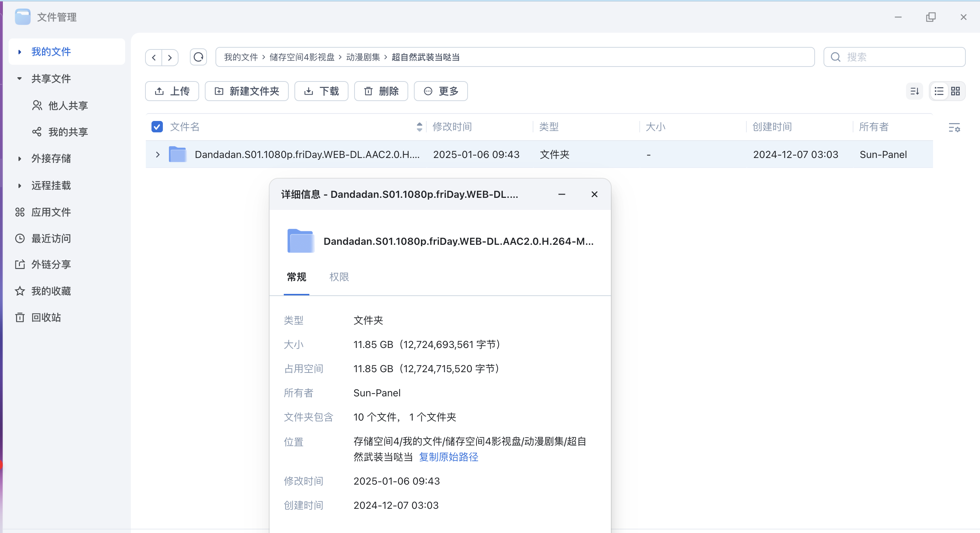The width and height of the screenshot is (980, 533).
Task: Select the Dandadan.S01.1080p folder name in the list
Action: (x=307, y=154)
